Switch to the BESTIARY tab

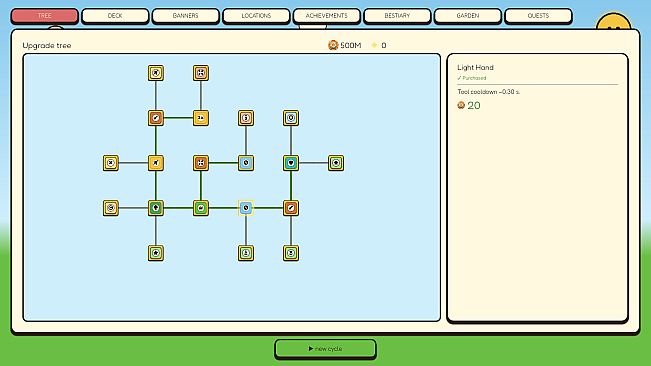[397, 16]
